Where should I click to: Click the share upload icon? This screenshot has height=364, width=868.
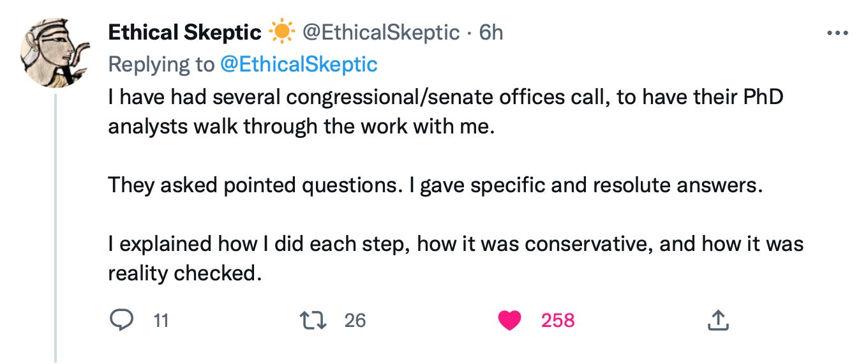tap(718, 320)
